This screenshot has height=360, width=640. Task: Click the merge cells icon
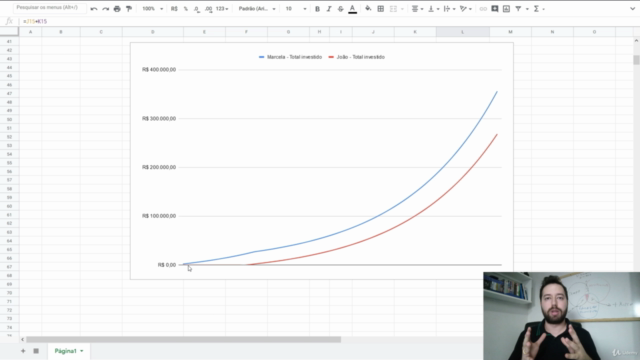393,9
